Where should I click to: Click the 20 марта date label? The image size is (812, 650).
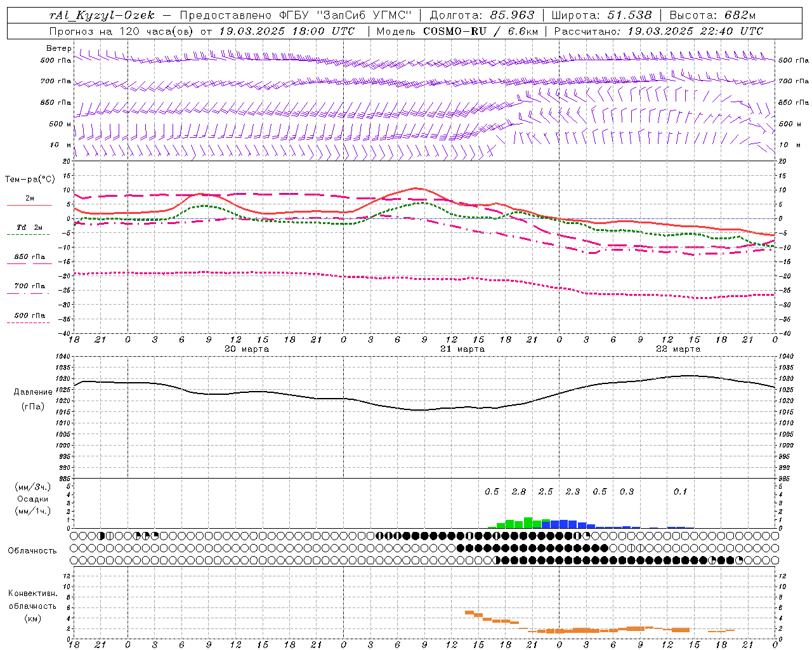pyautogui.click(x=247, y=348)
